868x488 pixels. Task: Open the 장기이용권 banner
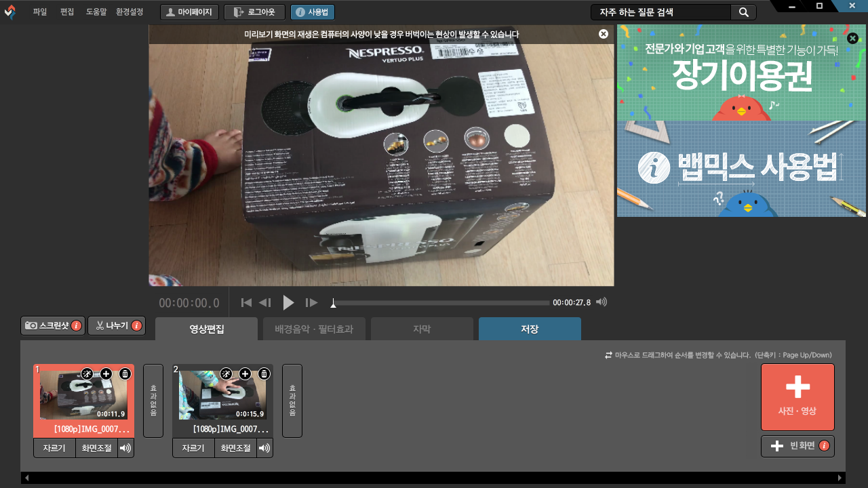(741, 73)
